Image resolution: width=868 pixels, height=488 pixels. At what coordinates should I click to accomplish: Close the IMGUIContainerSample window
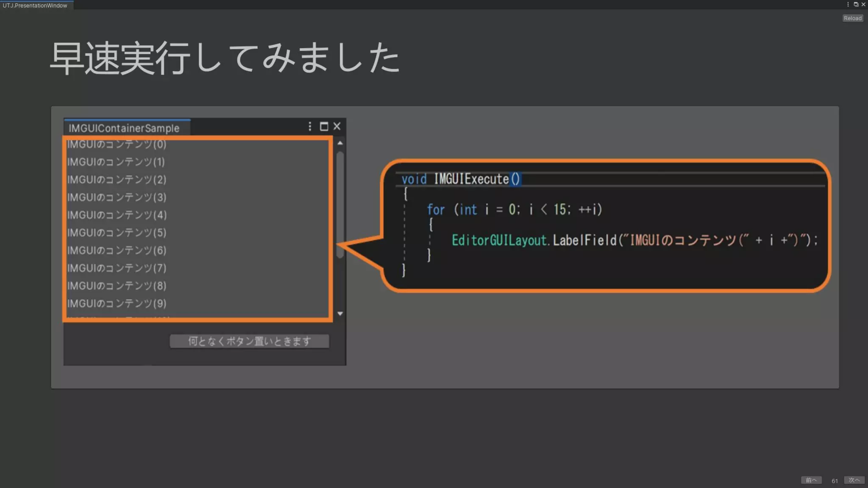click(x=337, y=126)
